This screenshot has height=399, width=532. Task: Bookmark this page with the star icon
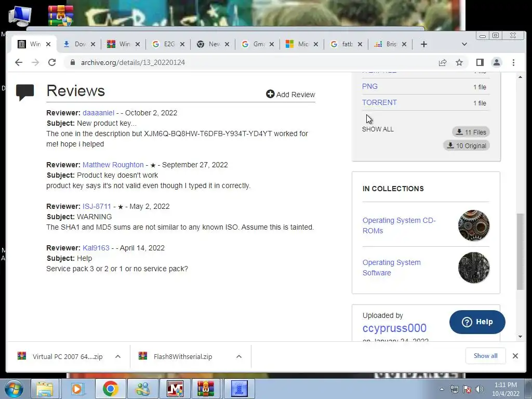tap(459, 62)
